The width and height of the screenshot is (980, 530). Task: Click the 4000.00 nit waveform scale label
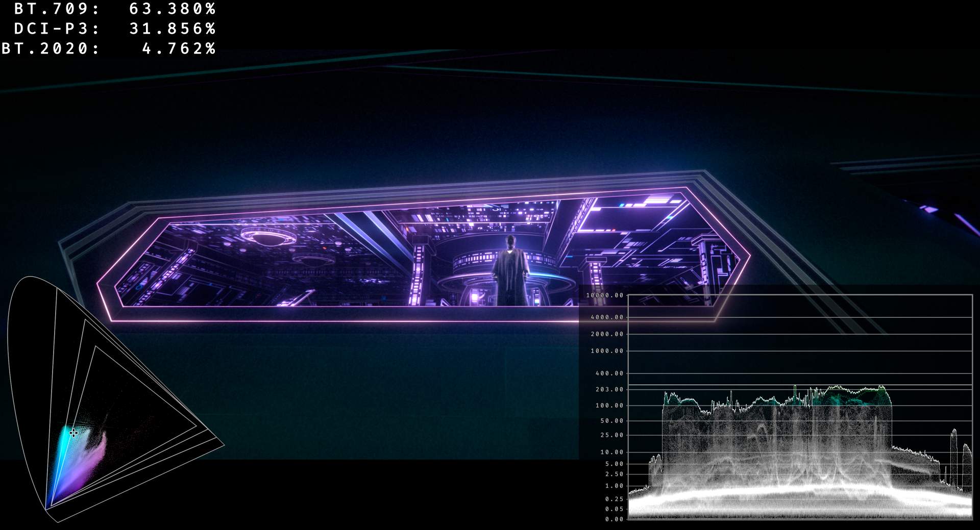click(607, 317)
